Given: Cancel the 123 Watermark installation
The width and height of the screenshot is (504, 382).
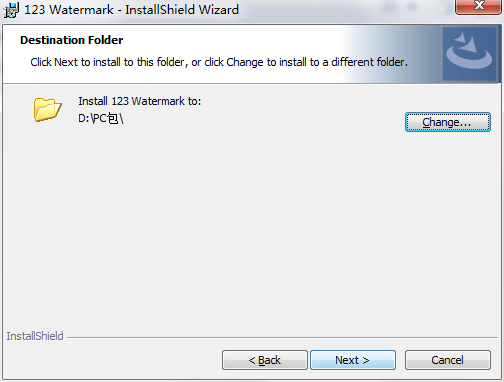Looking at the screenshot, I should click(448, 360).
